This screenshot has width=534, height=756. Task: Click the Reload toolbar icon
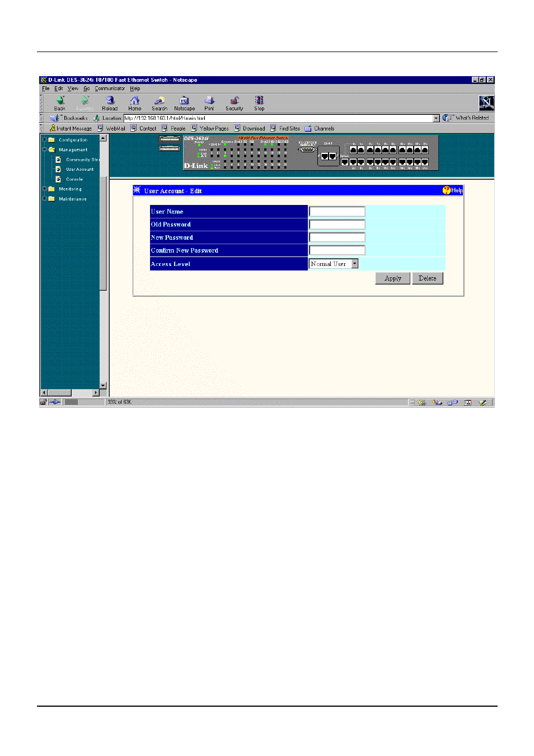110,100
